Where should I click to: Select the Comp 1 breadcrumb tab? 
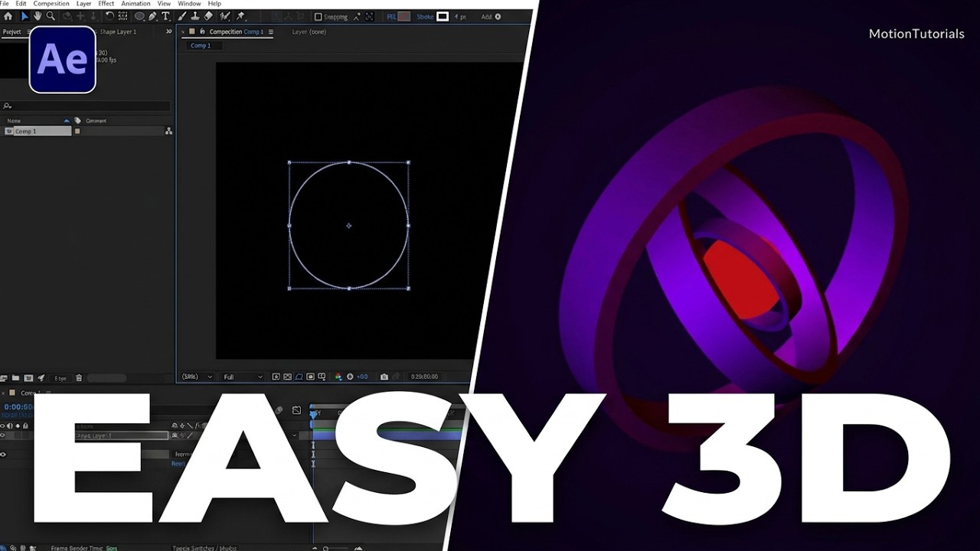point(201,46)
